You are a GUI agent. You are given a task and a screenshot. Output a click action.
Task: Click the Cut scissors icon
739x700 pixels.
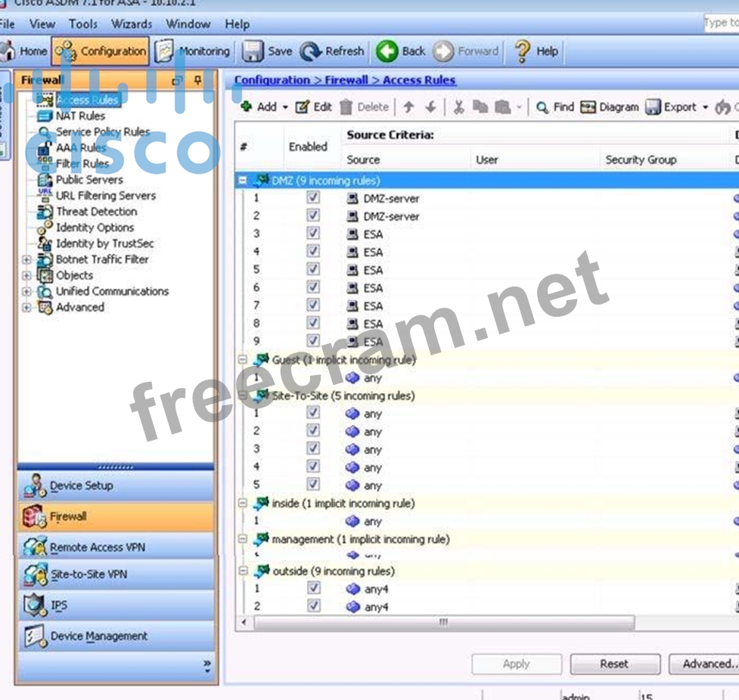click(458, 107)
